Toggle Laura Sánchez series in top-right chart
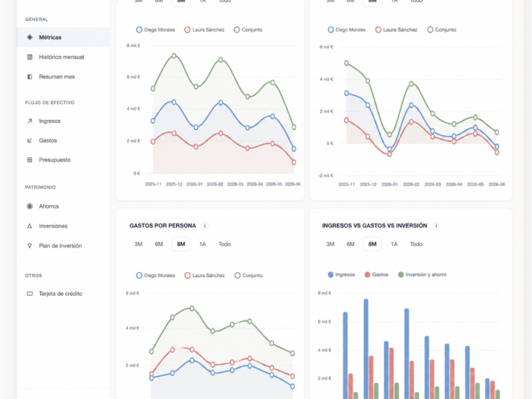 (x=396, y=30)
